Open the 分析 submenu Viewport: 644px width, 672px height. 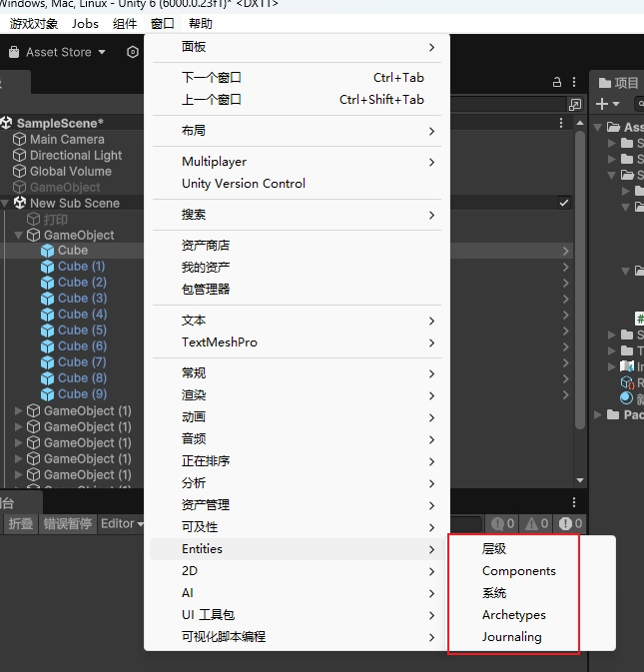tap(297, 483)
